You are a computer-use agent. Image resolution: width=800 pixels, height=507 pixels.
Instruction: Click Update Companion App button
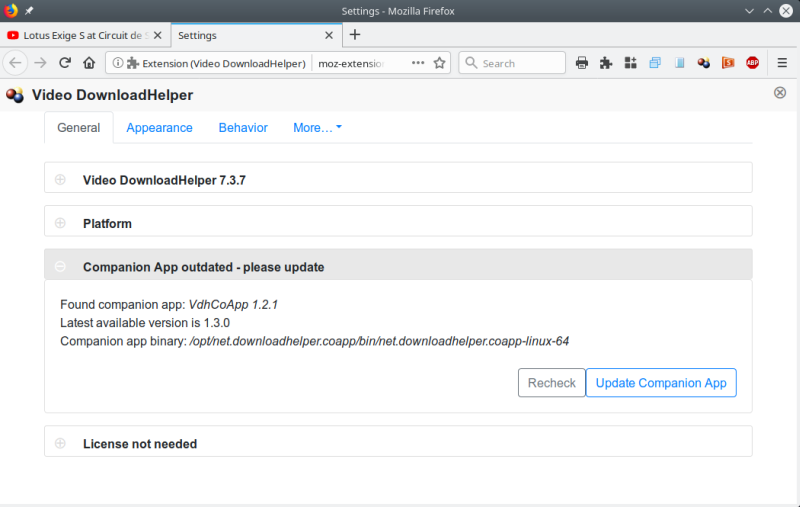pos(661,383)
